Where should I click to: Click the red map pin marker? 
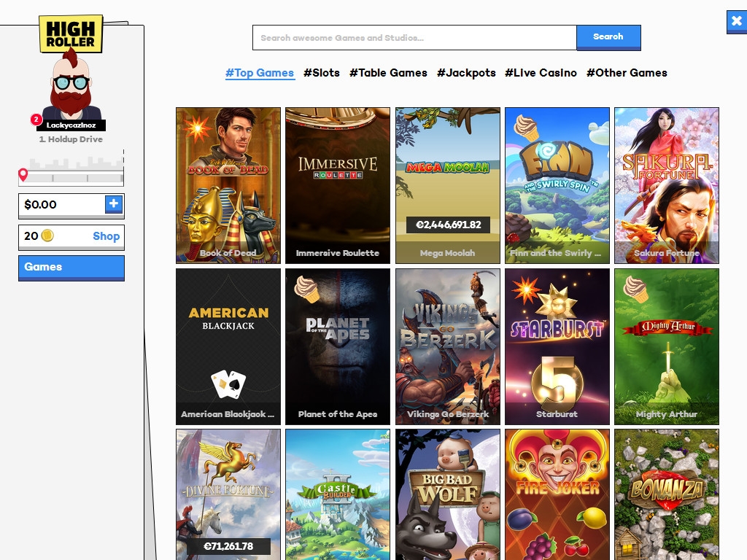[x=23, y=175]
